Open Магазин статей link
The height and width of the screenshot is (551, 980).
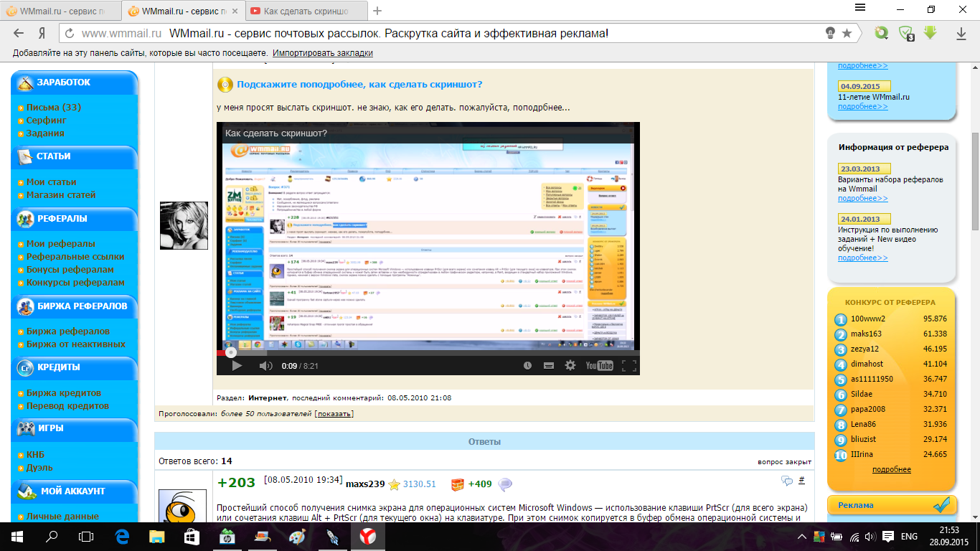[x=61, y=195]
